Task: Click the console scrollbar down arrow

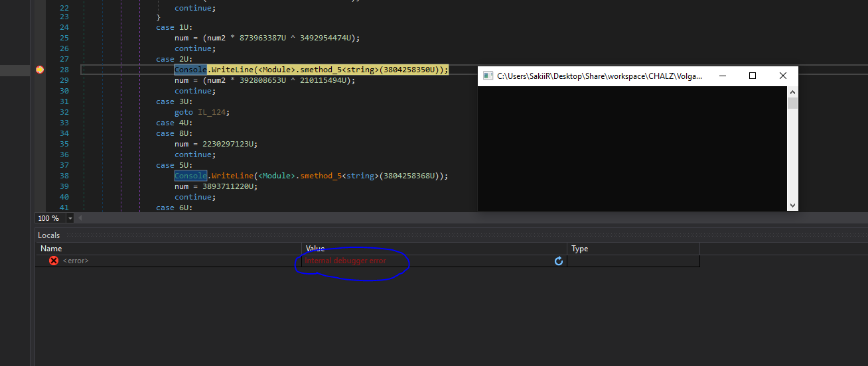Action: [792, 206]
